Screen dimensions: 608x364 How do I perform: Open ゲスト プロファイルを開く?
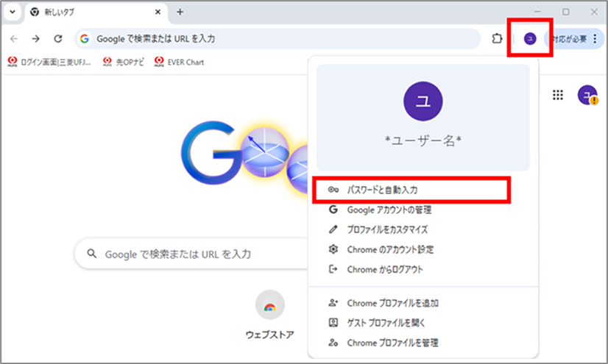tap(386, 323)
